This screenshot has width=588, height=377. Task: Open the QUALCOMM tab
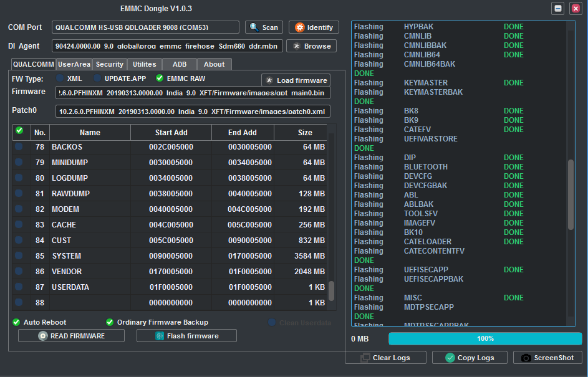(x=34, y=64)
